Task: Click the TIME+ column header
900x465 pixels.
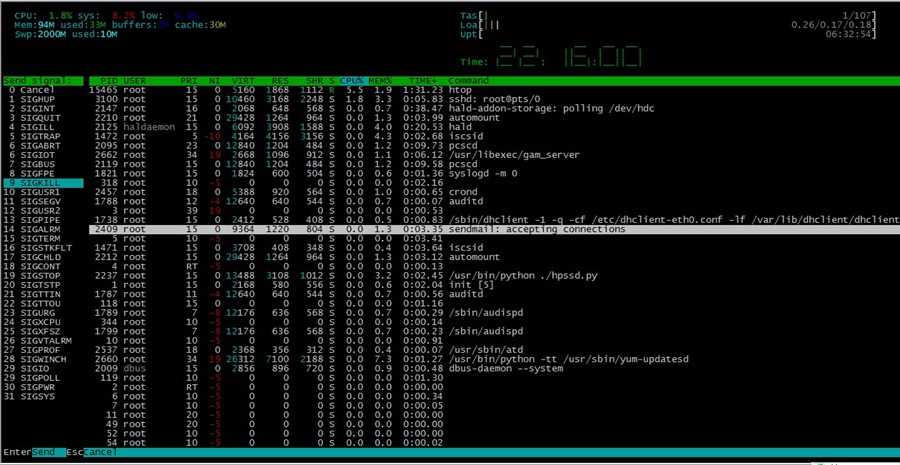Action: pos(424,80)
